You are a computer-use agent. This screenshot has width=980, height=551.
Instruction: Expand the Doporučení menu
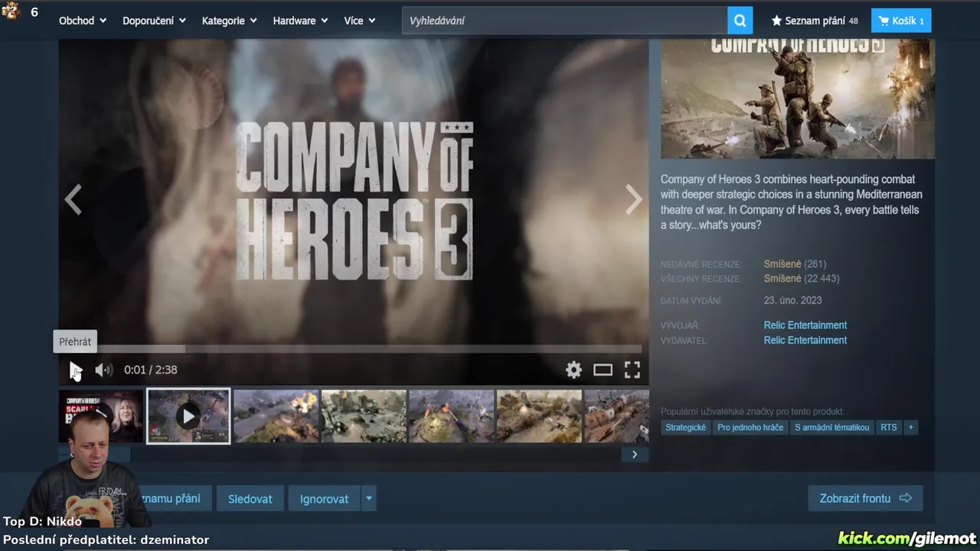pyautogui.click(x=154, y=21)
